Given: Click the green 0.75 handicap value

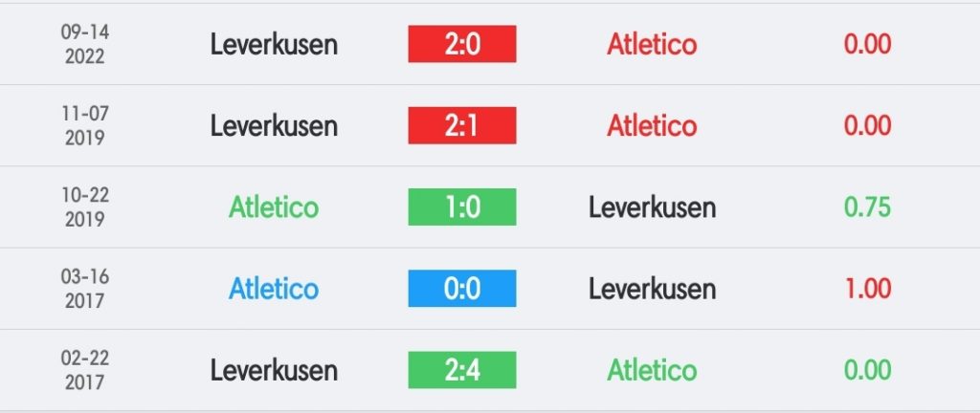Looking at the screenshot, I should pyautogui.click(x=867, y=207).
